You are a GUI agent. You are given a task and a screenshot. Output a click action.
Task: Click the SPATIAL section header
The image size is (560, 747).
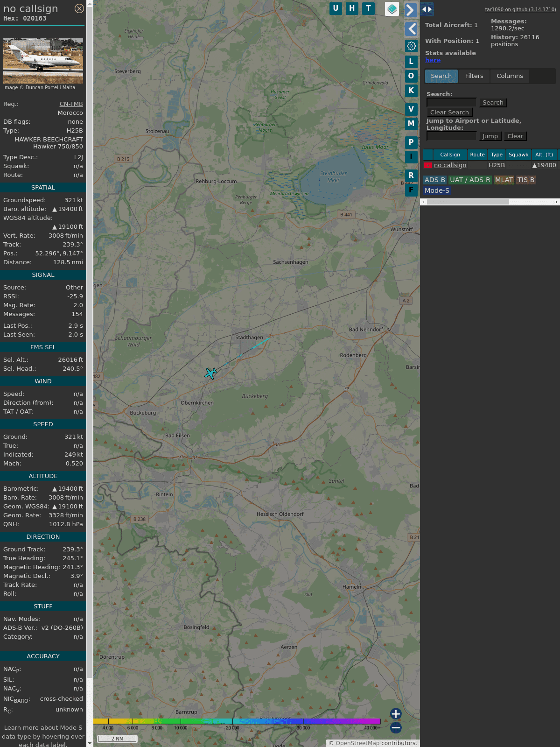click(43, 188)
